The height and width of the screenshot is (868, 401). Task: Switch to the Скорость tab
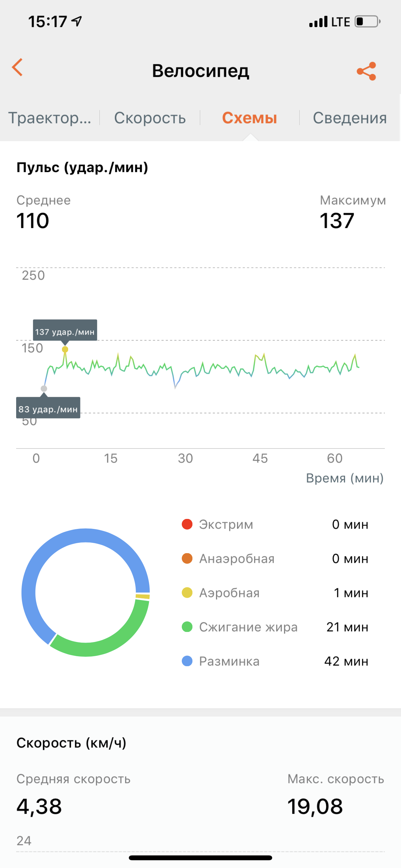(150, 118)
